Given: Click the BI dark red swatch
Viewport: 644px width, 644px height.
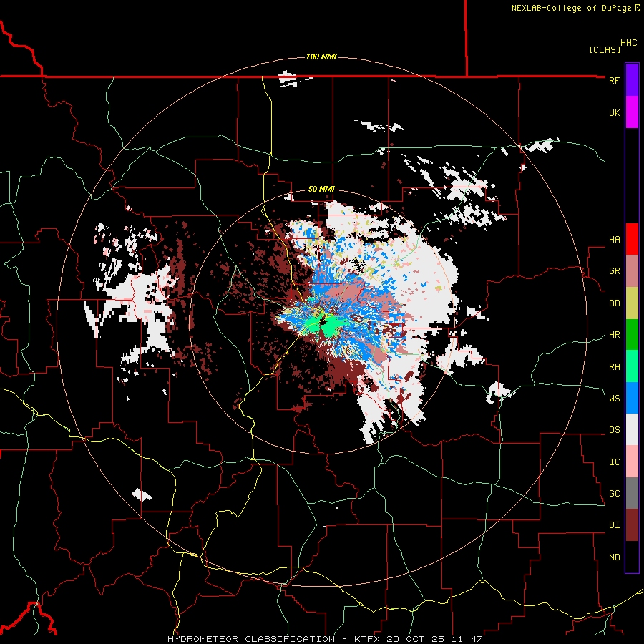Looking at the screenshot, I should click(x=632, y=525).
